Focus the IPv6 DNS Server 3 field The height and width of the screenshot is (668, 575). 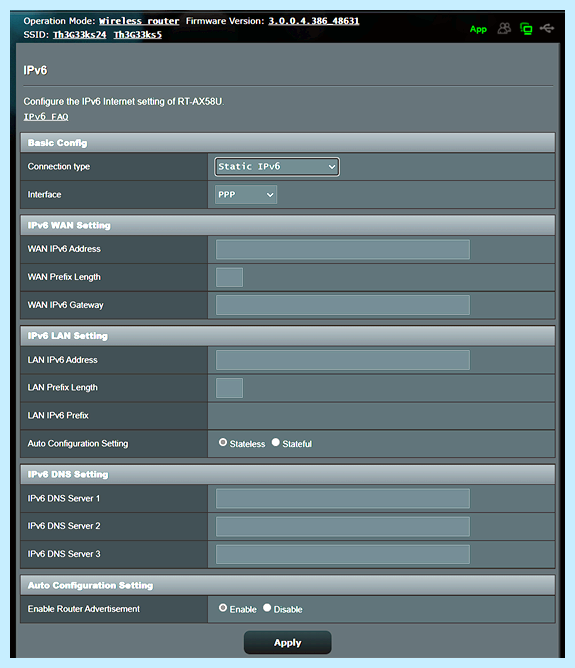coord(343,554)
